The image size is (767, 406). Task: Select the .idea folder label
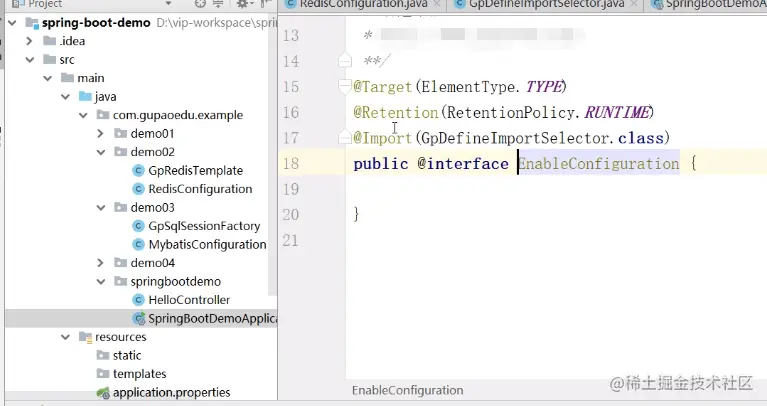pyautogui.click(x=72, y=41)
